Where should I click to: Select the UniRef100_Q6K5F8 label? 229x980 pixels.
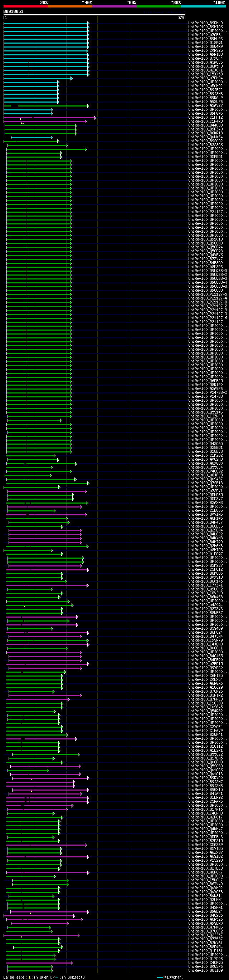coord(205,66)
